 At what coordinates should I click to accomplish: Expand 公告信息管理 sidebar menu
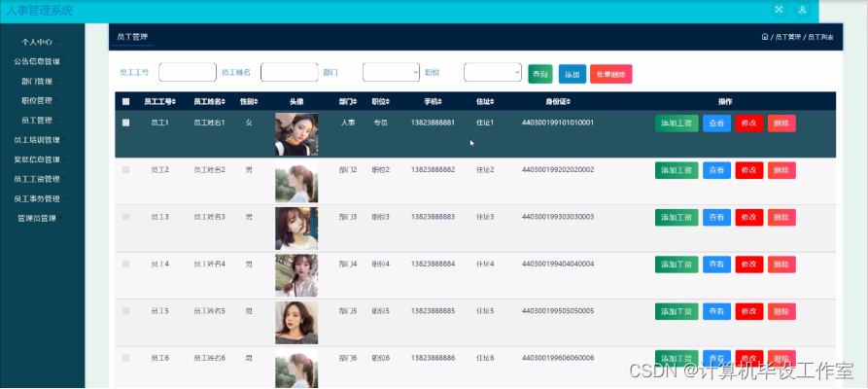point(40,61)
